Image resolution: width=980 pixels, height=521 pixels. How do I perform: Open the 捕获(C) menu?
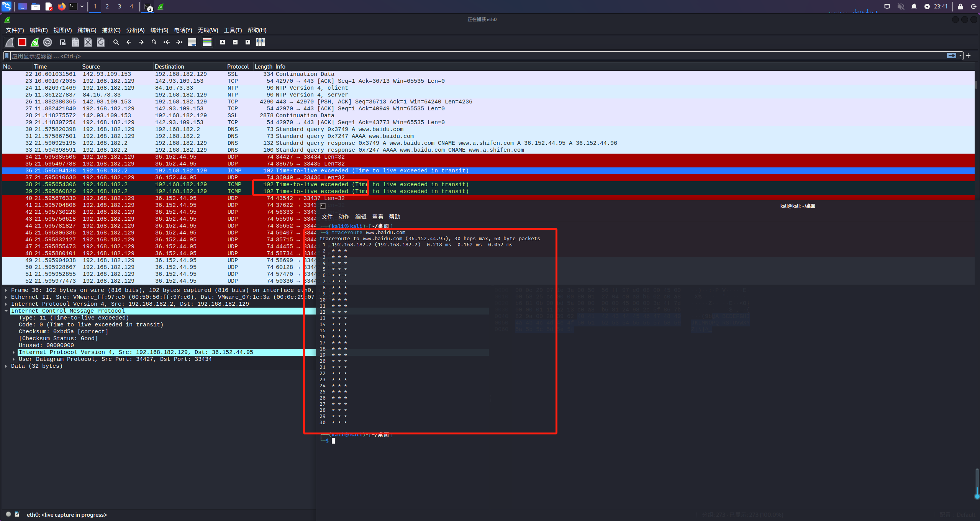coord(111,30)
